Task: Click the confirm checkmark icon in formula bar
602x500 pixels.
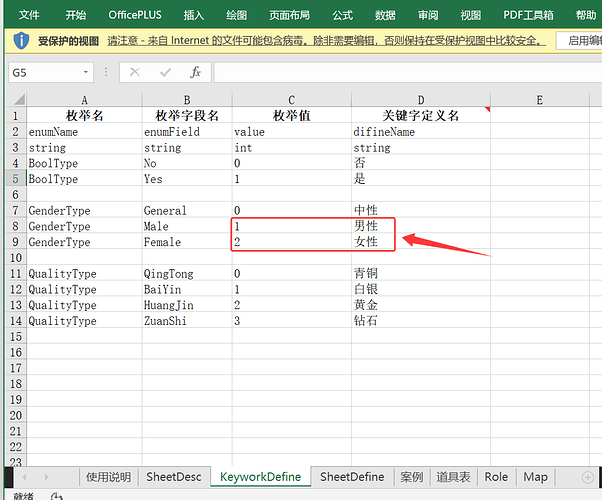Action: pyautogui.click(x=165, y=72)
